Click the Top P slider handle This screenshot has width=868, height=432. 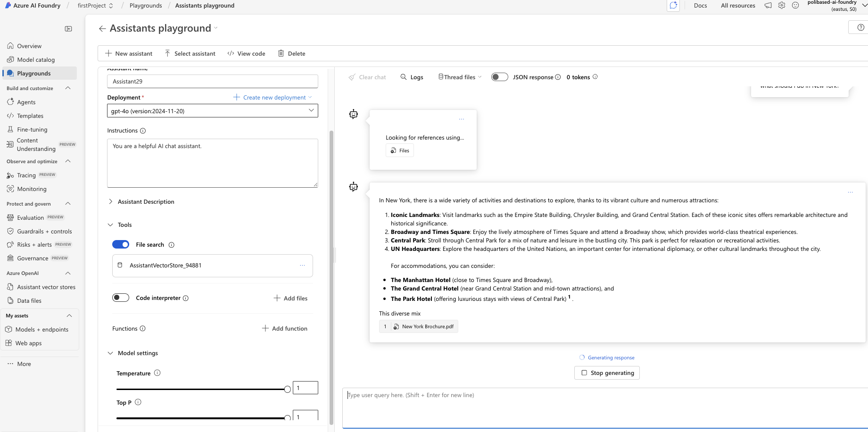288,418
